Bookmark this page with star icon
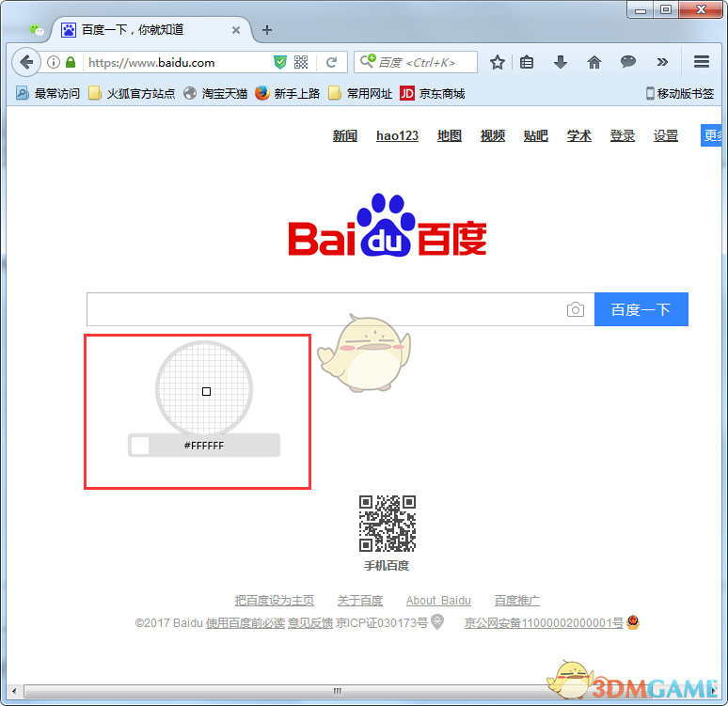Screen dimensions: 728x706 coord(498,62)
